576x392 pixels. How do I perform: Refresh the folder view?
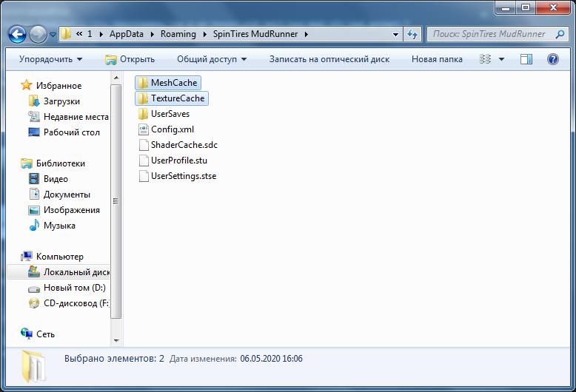412,35
